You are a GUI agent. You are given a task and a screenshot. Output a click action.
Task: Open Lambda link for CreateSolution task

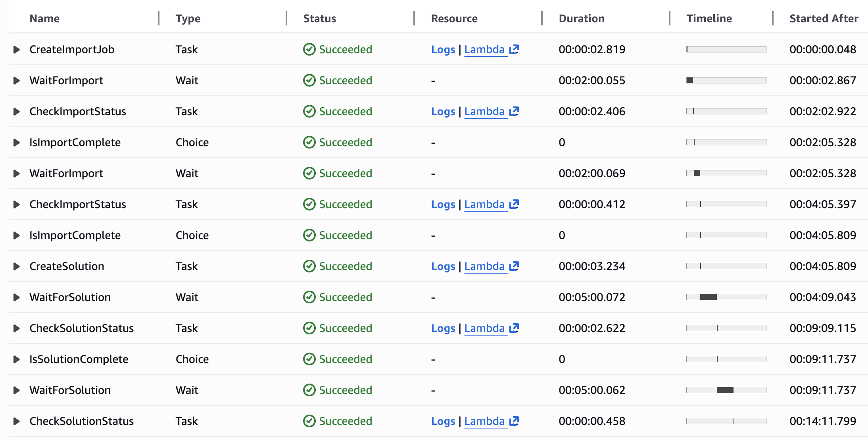[x=484, y=266]
